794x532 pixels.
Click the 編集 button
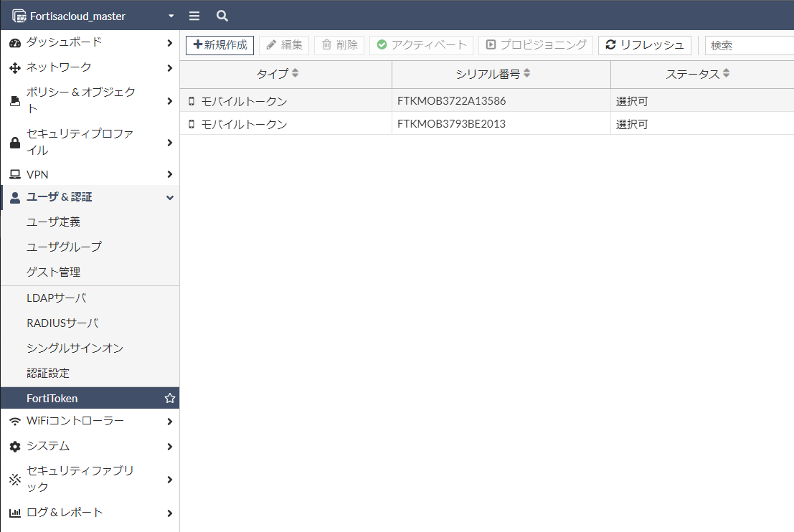point(284,45)
